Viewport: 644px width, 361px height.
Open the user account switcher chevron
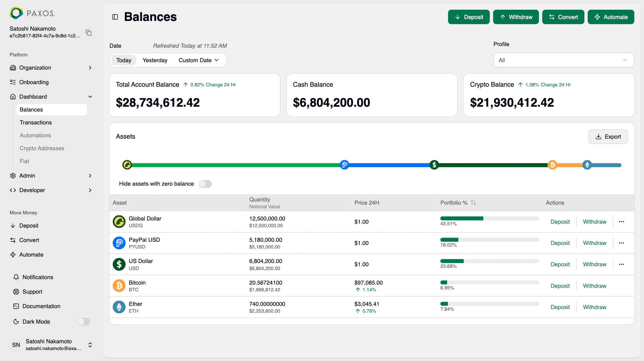90,345
